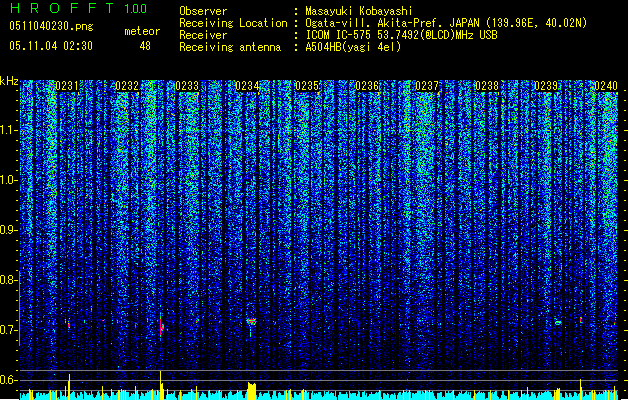Click the 1.0 kHz axis tick label
This screenshot has width=629, height=400.
(8, 180)
